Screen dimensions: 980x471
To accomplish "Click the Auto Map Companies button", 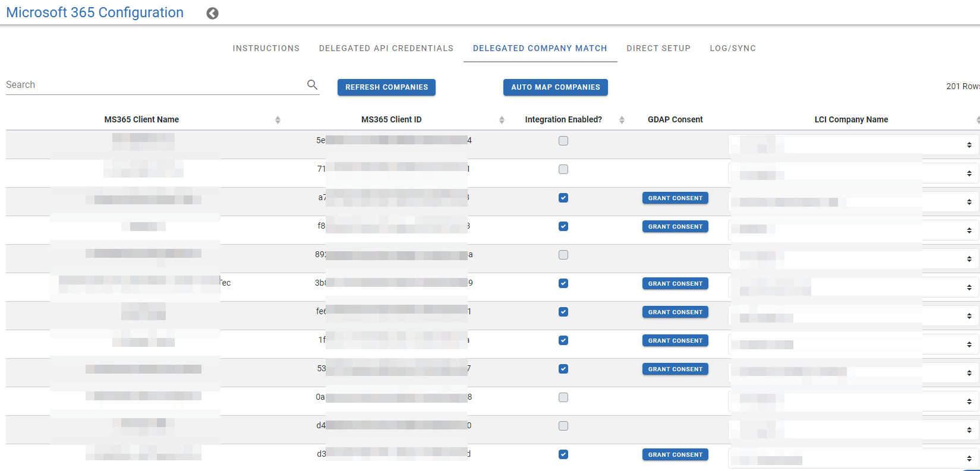I will (556, 87).
